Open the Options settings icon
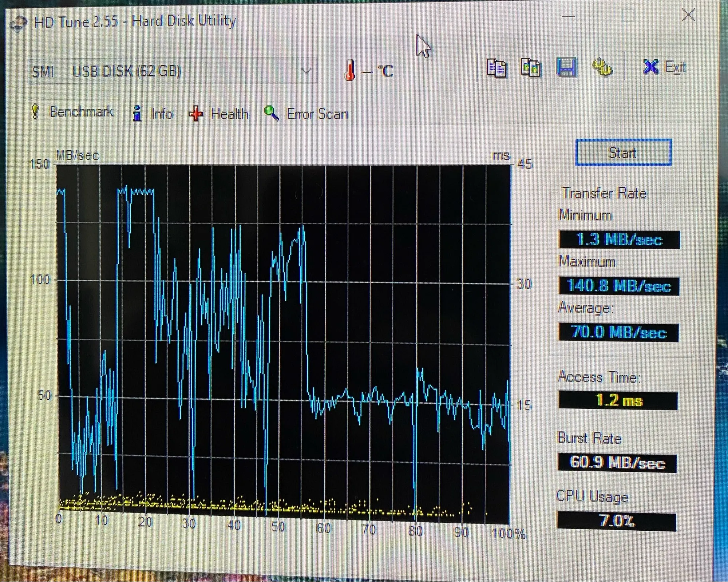Image resolution: width=728 pixels, height=582 pixels. click(602, 68)
